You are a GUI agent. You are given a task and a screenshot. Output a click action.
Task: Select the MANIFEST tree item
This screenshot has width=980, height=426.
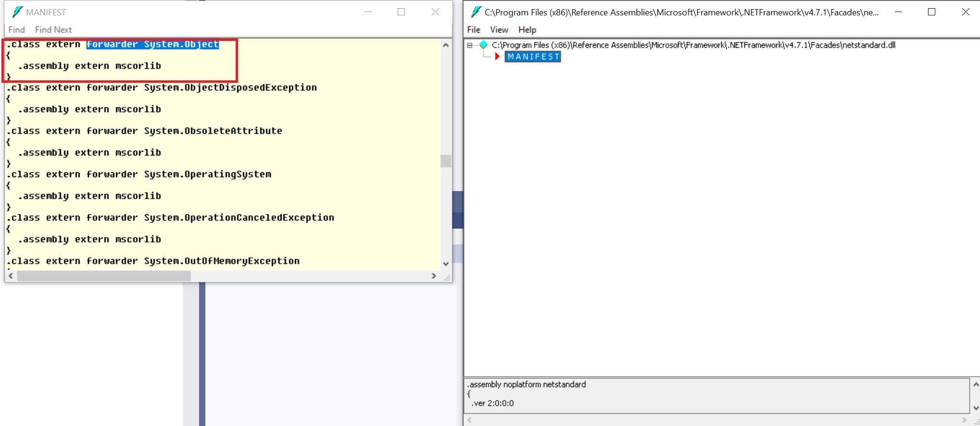pos(533,57)
